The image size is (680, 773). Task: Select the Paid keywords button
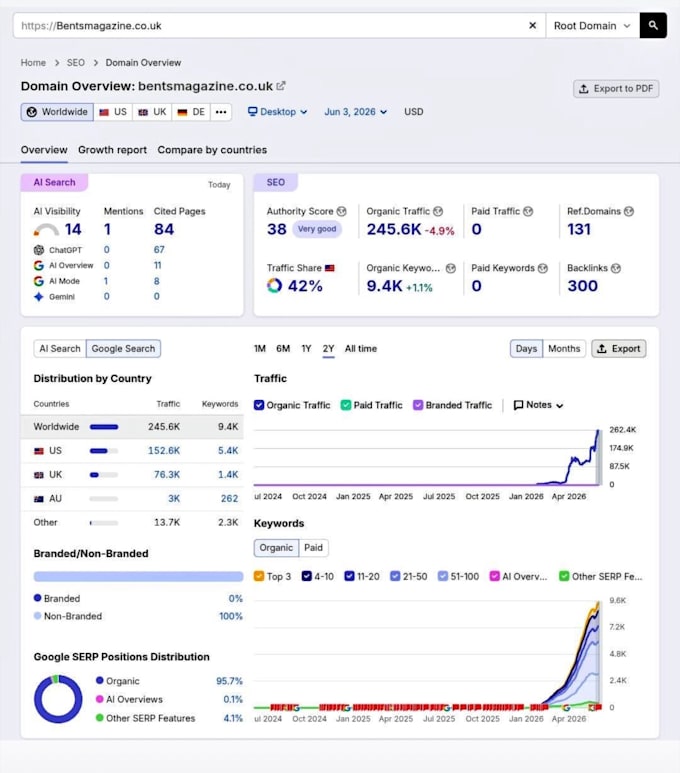pyautogui.click(x=313, y=548)
